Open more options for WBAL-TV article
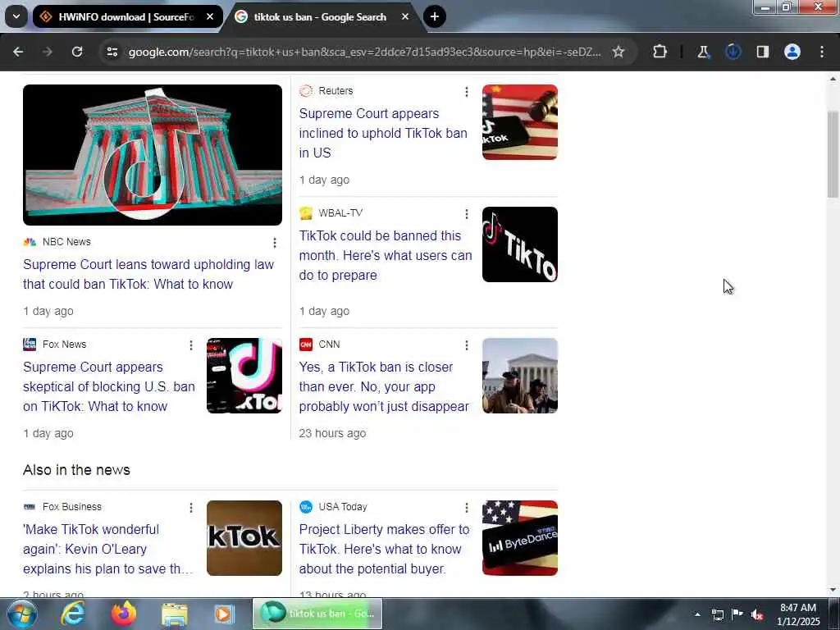The width and height of the screenshot is (840, 630). 467,214
